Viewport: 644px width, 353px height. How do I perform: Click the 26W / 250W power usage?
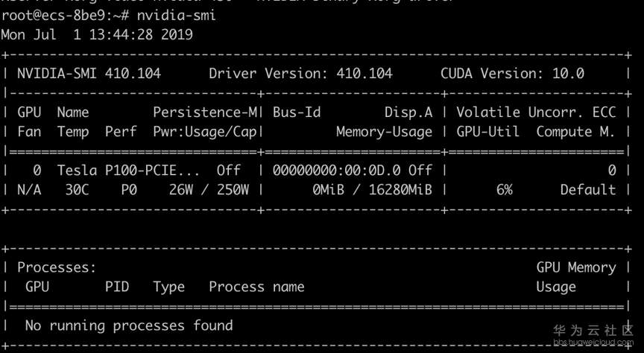coord(209,190)
